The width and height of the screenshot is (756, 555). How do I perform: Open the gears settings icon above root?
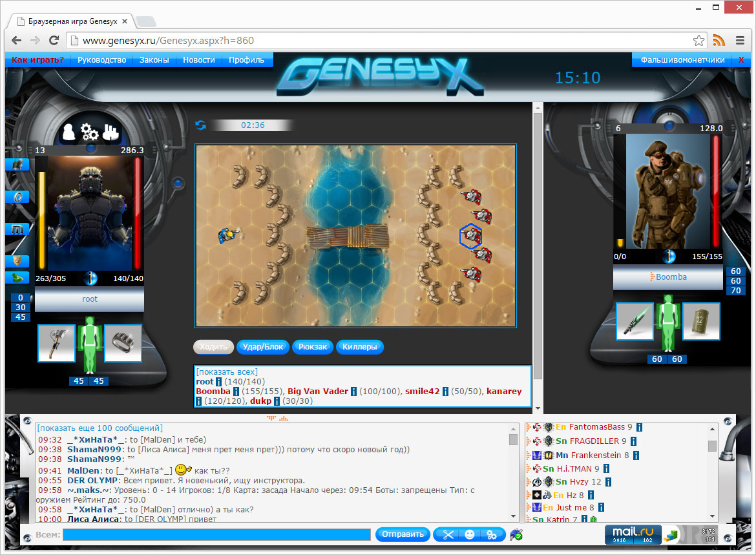coord(89,132)
